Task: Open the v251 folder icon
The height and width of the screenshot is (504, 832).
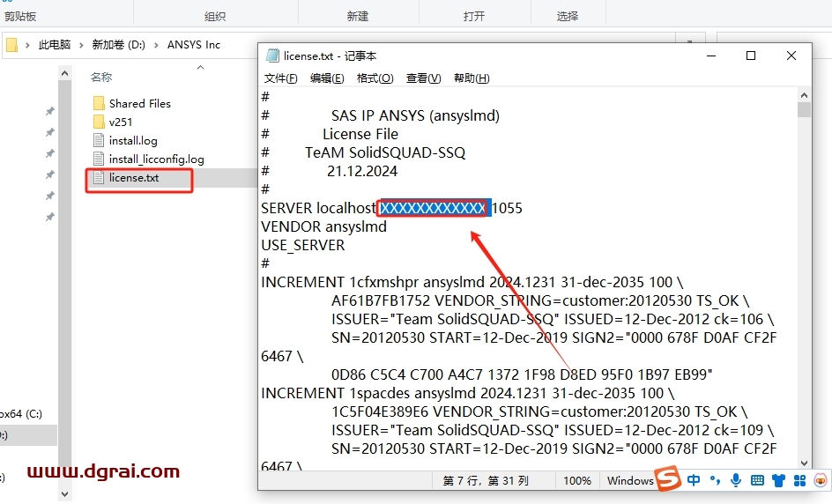Action: pos(99,122)
